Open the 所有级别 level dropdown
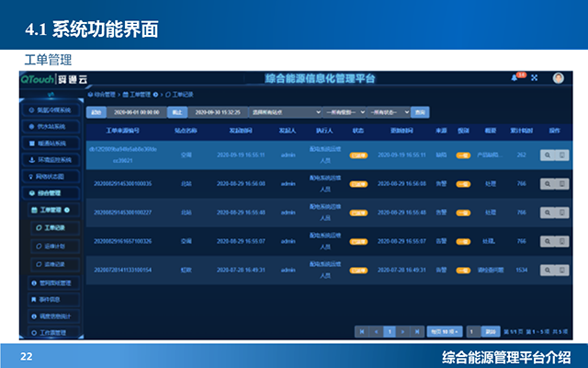588x368 pixels. click(345, 112)
